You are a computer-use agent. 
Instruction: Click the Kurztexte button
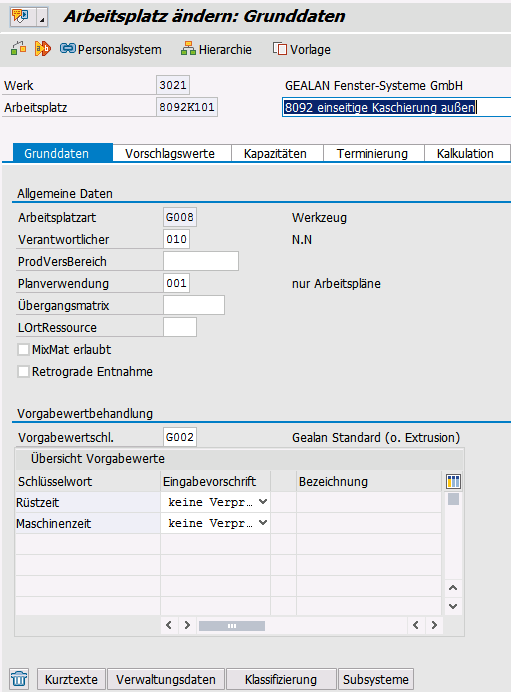point(71,679)
